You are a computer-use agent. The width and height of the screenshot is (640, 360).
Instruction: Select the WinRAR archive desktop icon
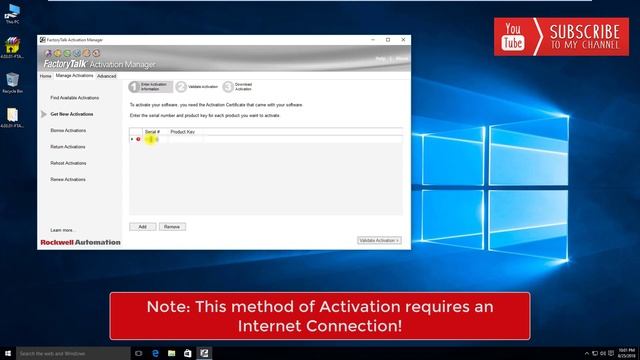(12, 48)
